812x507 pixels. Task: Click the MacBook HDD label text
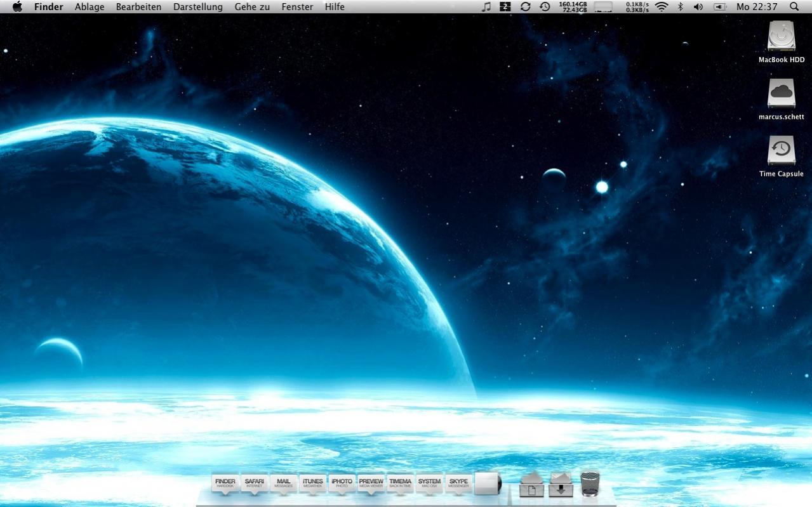point(782,60)
